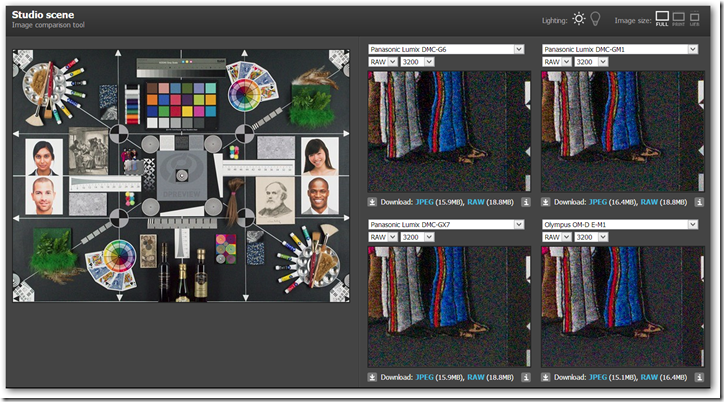Click the Lumix DMC-GX7 crop preview image

[449, 307]
